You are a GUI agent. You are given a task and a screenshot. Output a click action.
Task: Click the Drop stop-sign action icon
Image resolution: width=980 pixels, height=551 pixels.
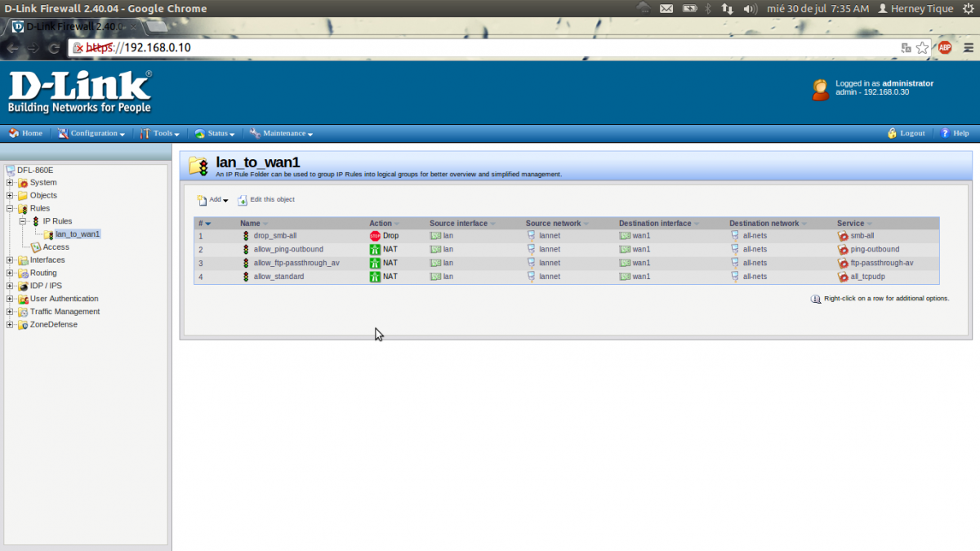point(376,236)
